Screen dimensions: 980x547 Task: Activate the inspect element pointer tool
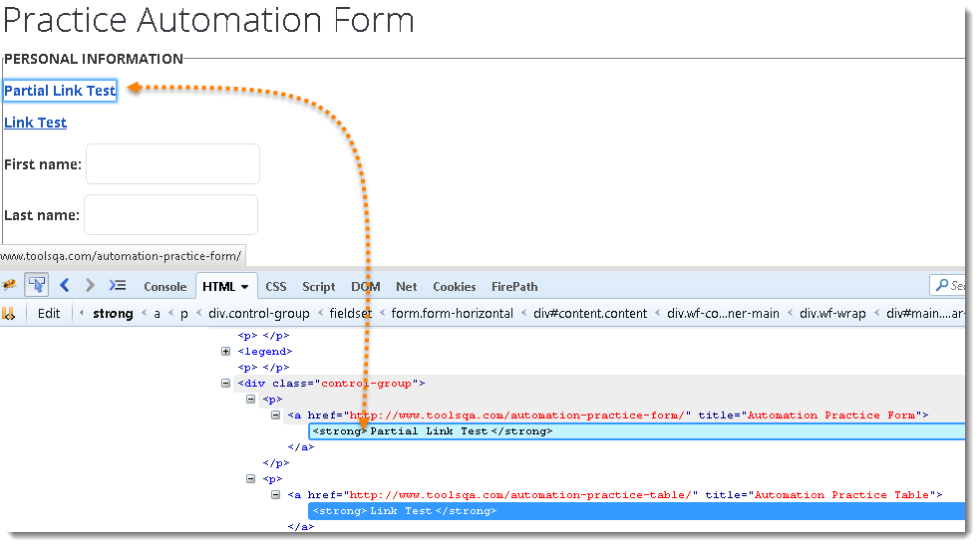tap(37, 285)
